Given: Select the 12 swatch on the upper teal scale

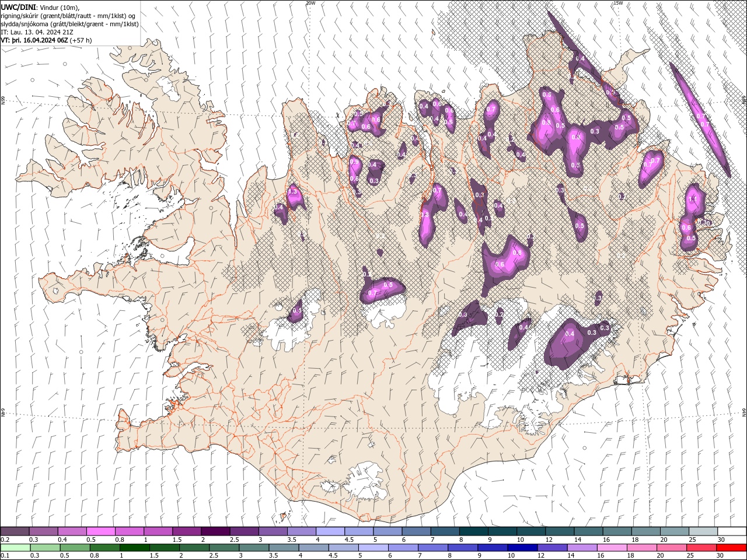Looking at the screenshot, I should click(560, 531).
